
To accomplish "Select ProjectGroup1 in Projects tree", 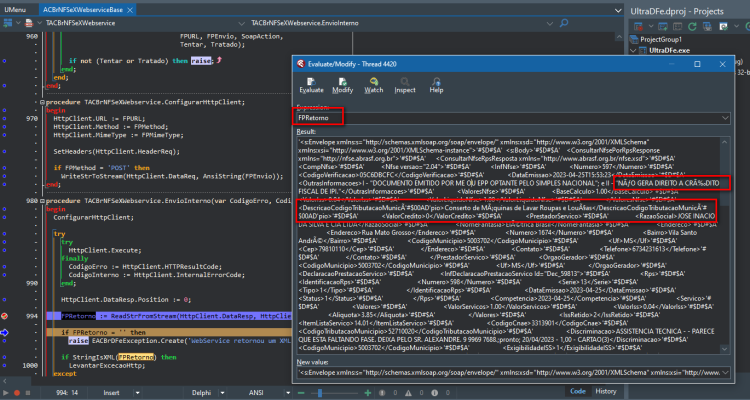I will coord(661,39).
